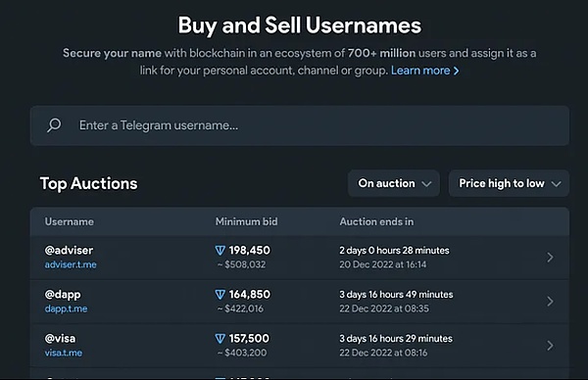Select the @adviser auction username
The width and height of the screenshot is (588, 380).
coord(69,251)
